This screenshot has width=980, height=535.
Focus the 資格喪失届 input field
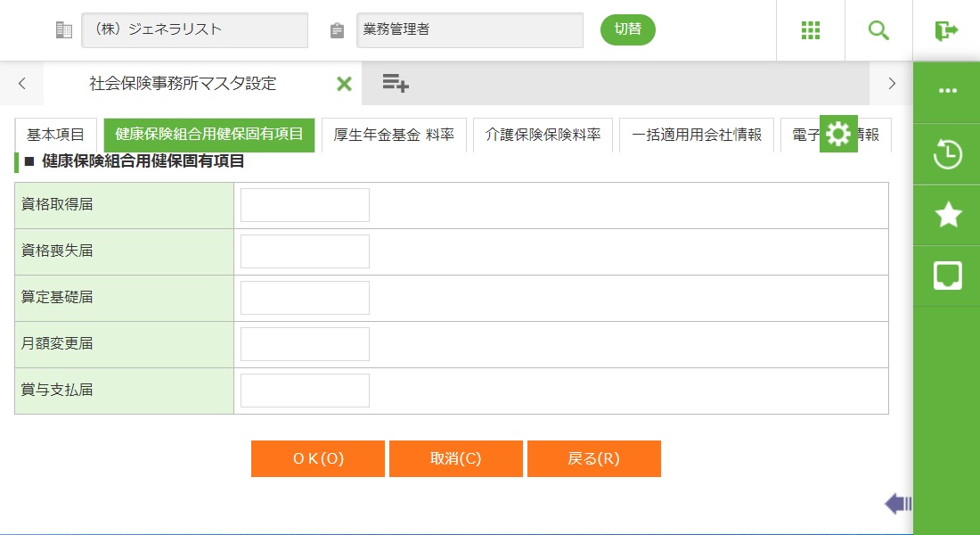(305, 251)
